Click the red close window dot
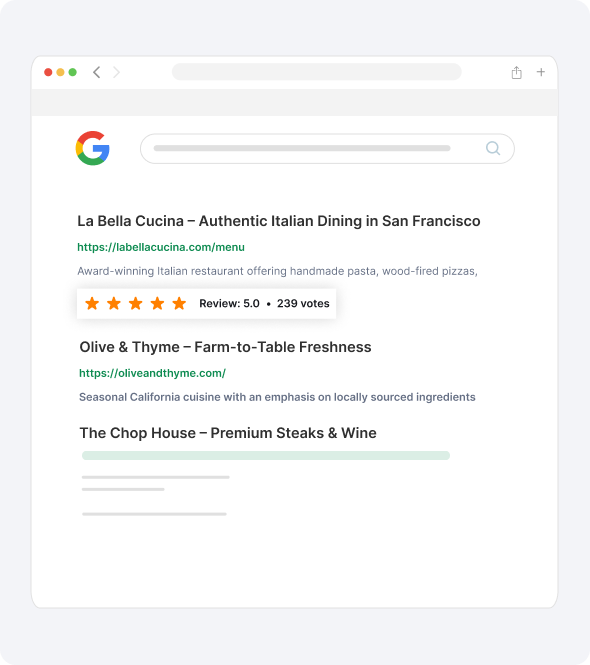This screenshot has width=590, height=665. click(x=48, y=72)
